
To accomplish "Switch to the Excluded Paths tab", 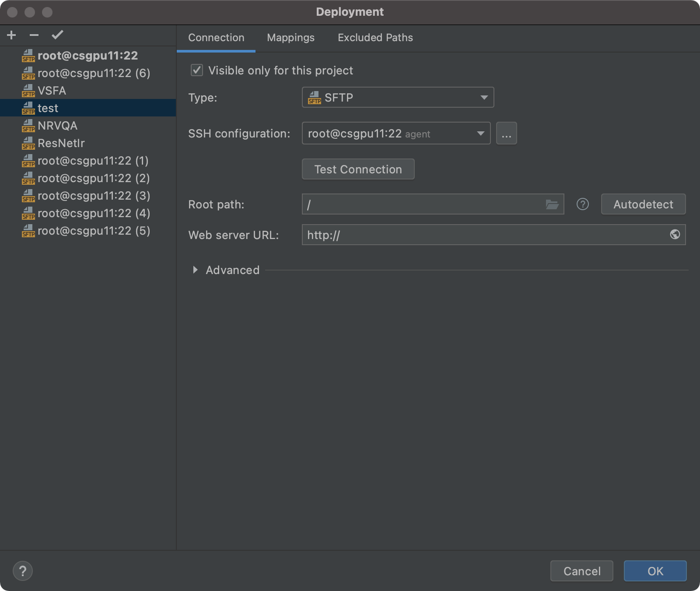I will [x=375, y=38].
